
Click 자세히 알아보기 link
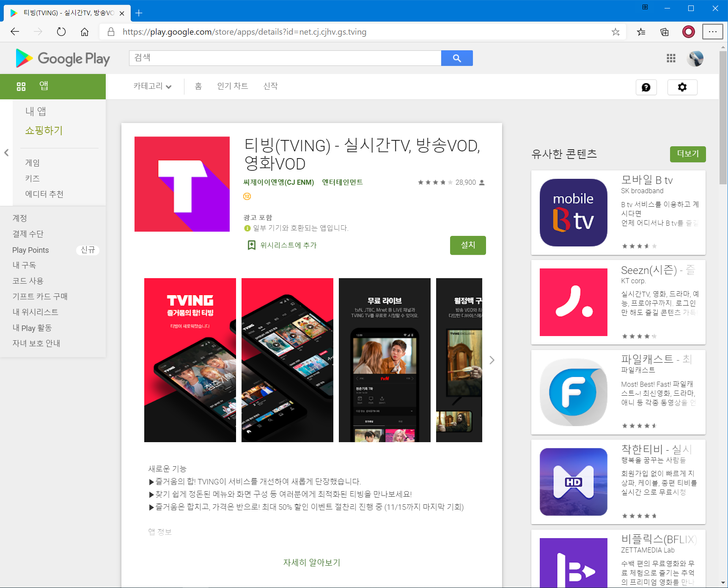[312, 562]
